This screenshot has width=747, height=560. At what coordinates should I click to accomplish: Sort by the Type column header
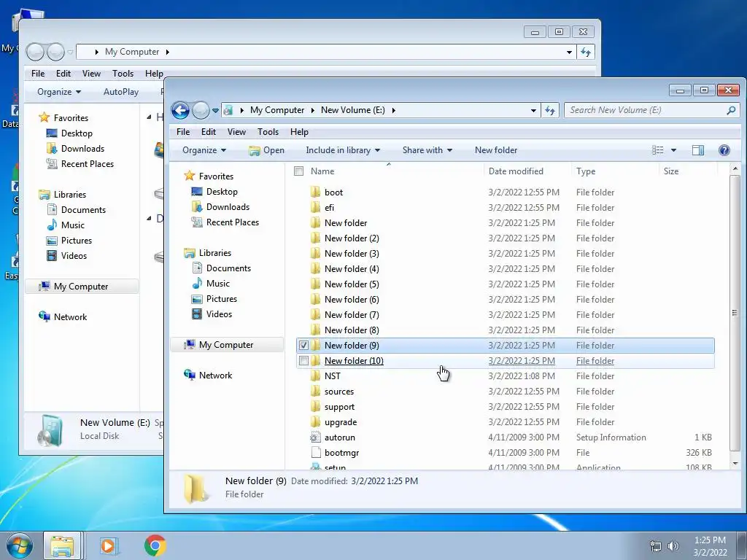[586, 171]
